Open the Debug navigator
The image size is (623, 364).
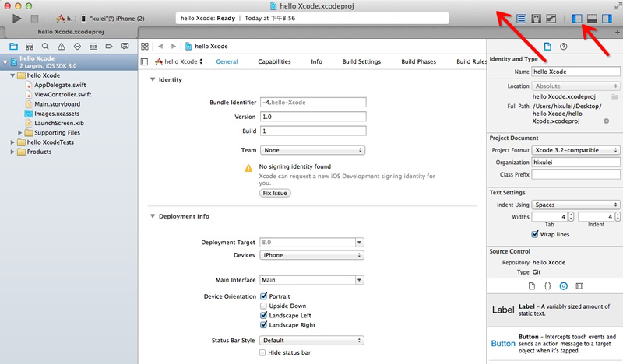(x=93, y=47)
